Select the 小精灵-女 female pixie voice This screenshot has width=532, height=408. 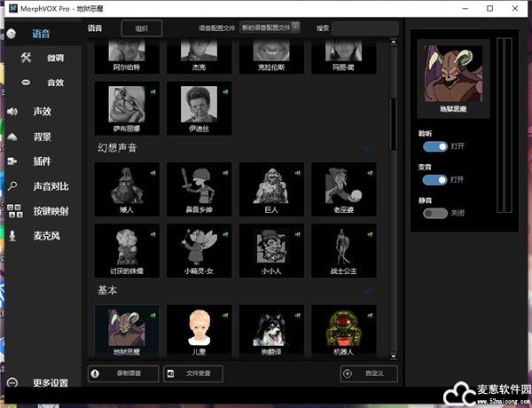pyautogui.click(x=199, y=250)
